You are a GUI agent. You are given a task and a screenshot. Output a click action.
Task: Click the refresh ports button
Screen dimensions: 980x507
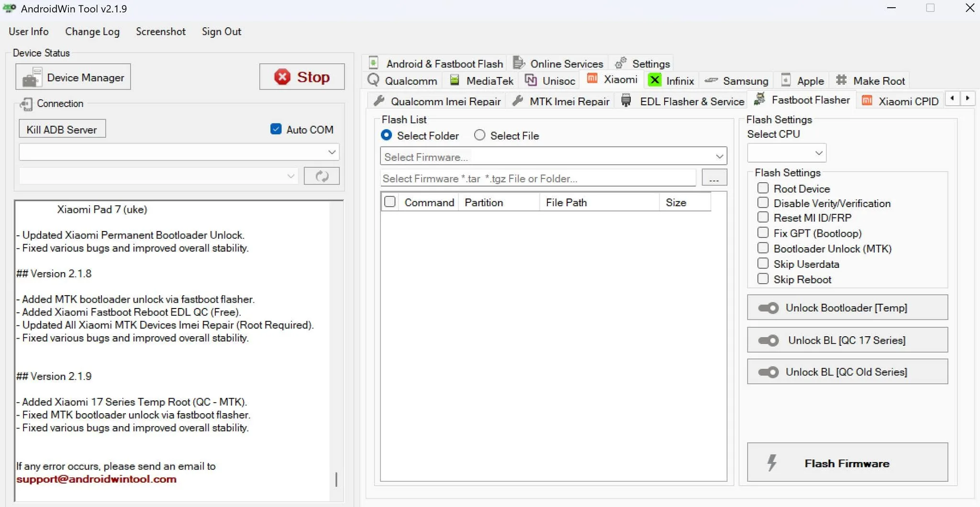322,176
